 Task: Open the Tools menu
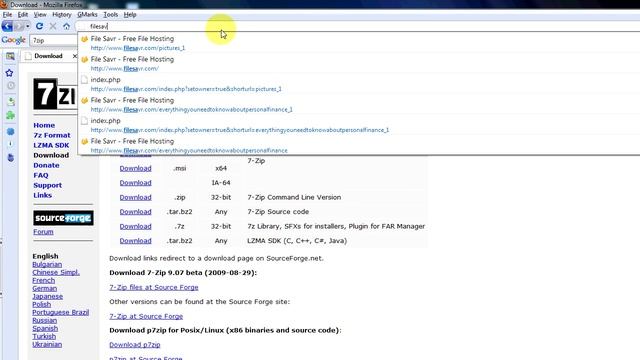tap(110, 14)
